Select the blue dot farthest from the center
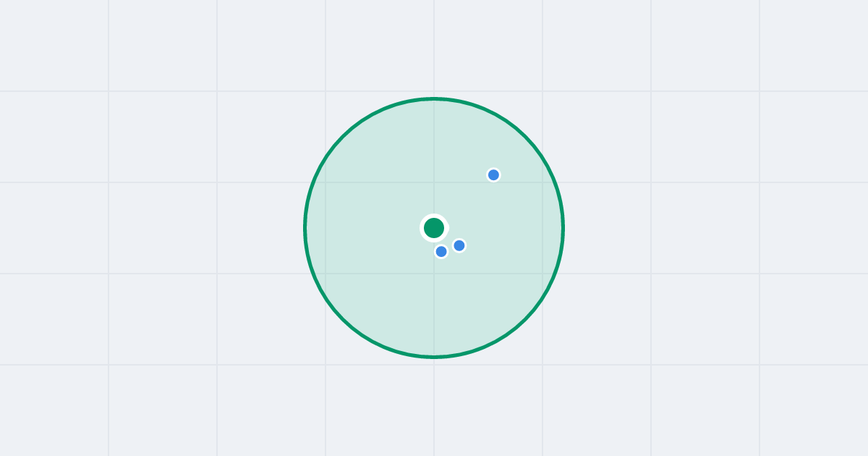This screenshot has height=456, width=868. click(493, 174)
